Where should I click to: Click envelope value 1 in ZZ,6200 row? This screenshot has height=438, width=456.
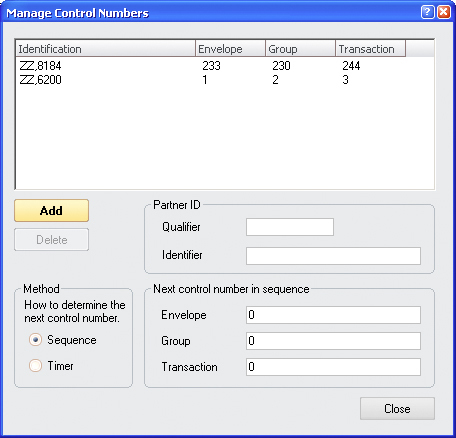click(205, 80)
